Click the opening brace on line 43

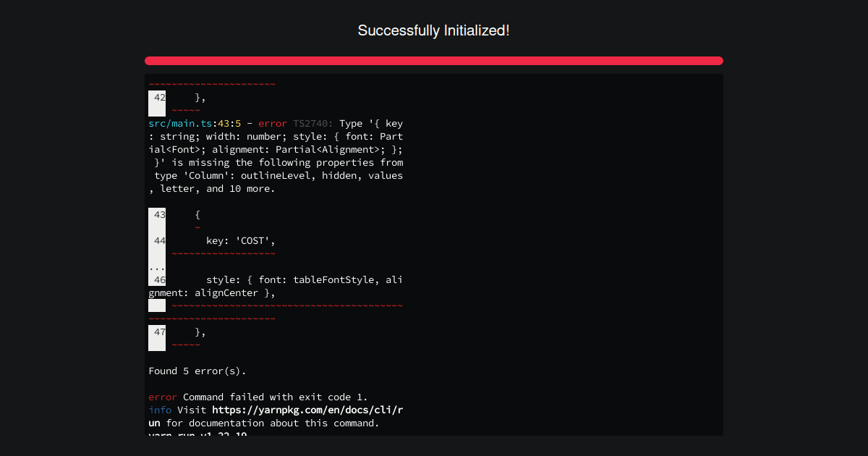(x=197, y=215)
